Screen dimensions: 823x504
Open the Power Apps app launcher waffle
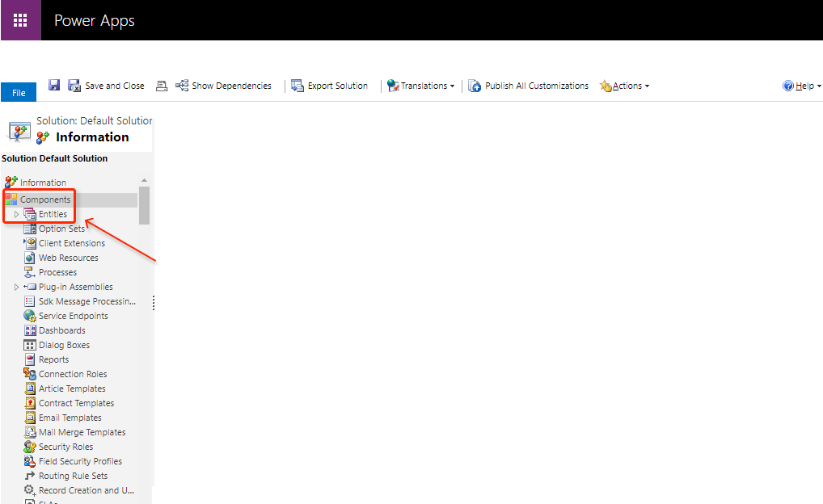point(20,20)
